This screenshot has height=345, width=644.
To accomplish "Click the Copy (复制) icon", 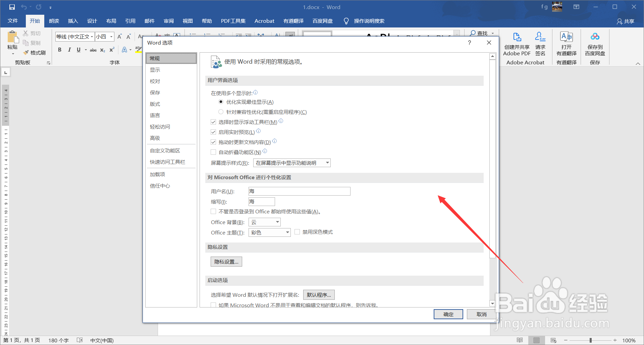I will (26, 43).
